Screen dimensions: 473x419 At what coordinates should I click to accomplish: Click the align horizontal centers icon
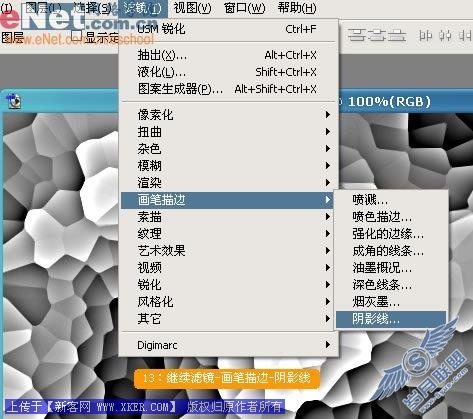445,35
